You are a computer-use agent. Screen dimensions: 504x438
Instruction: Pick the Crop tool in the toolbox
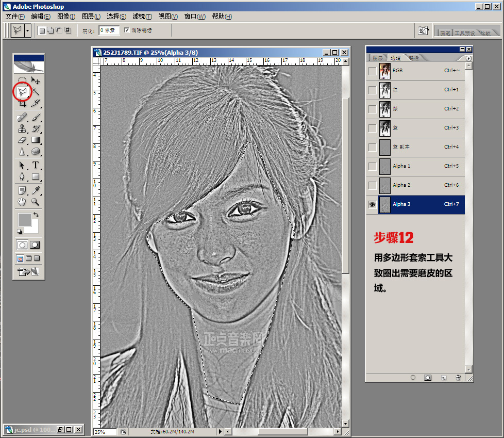pyautogui.click(x=22, y=103)
